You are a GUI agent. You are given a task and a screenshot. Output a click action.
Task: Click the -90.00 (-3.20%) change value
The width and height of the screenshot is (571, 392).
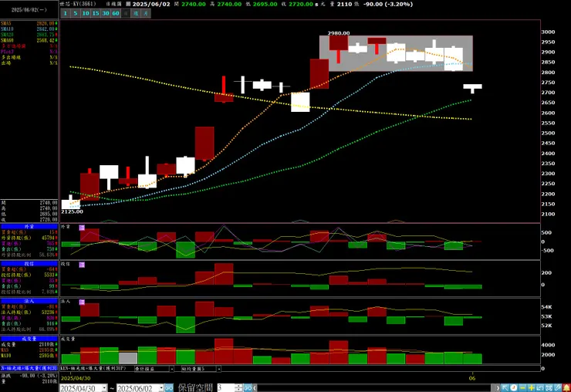point(388,4)
